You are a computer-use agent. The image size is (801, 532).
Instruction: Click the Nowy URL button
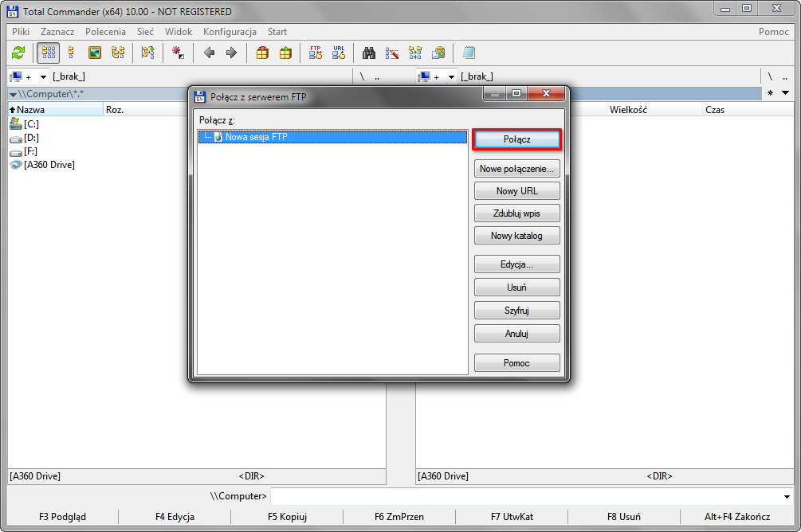point(517,191)
